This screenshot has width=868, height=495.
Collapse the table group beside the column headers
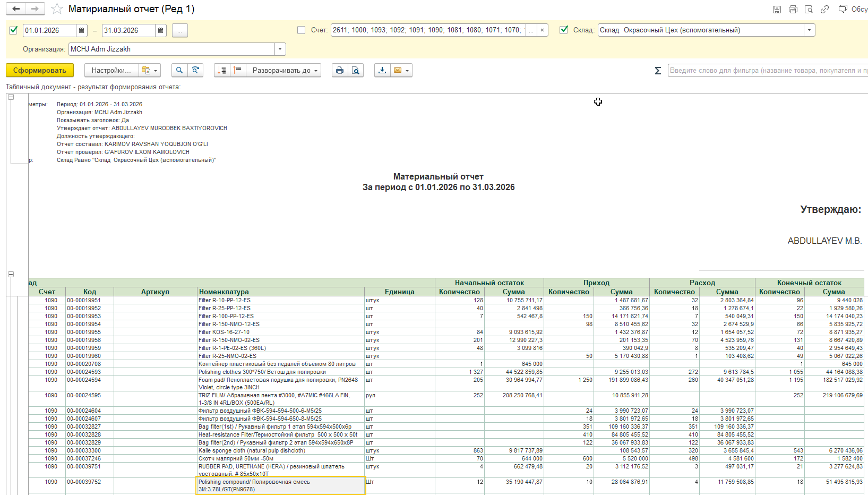click(11, 274)
